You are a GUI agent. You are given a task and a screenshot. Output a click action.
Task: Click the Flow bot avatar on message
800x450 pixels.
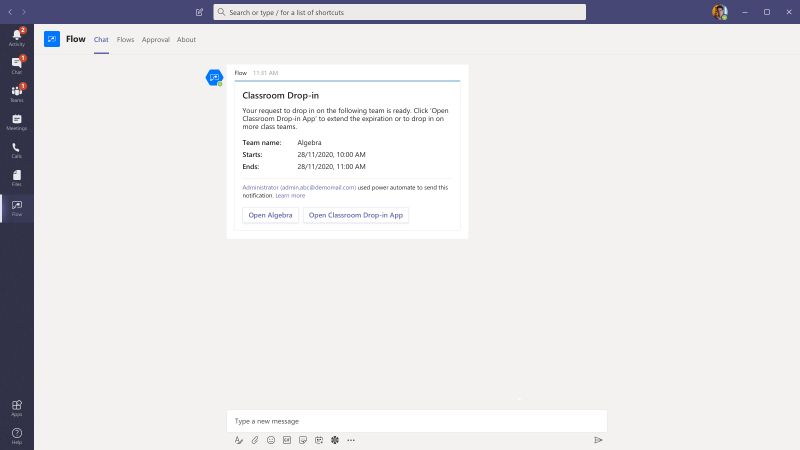(214, 78)
